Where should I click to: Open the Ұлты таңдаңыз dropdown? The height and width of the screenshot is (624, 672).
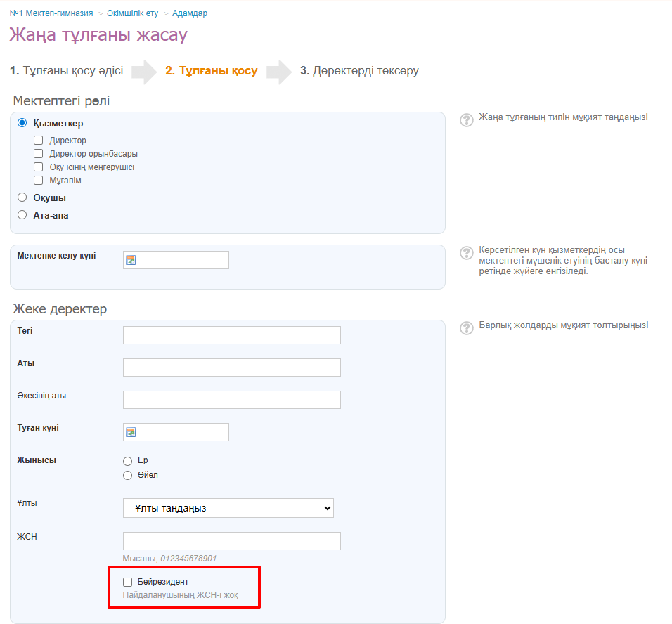pyautogui.click(x=228, y=508)
